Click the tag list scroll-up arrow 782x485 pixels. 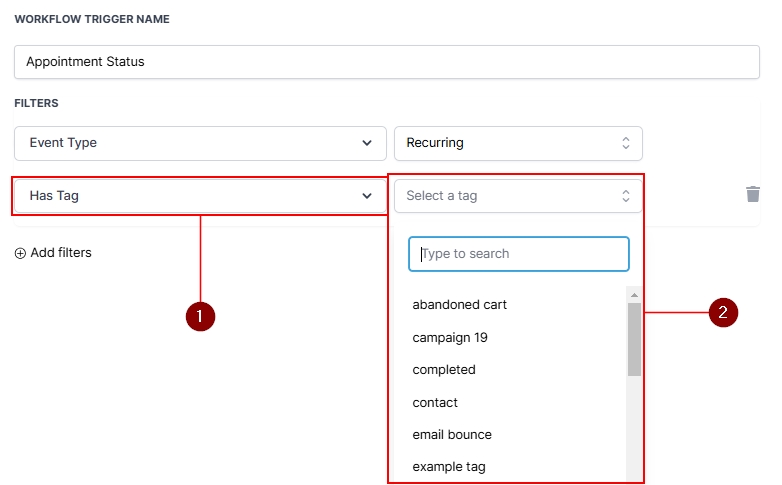[634, 295]
